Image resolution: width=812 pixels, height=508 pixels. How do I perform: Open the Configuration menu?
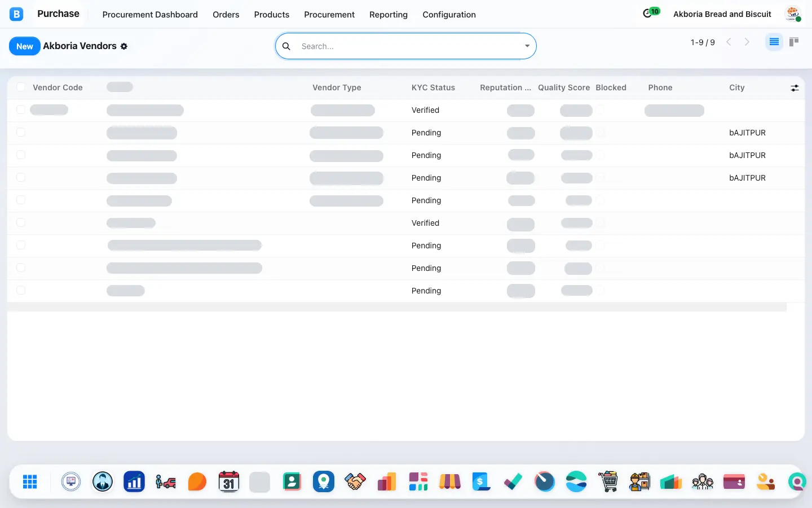point(449,15)
